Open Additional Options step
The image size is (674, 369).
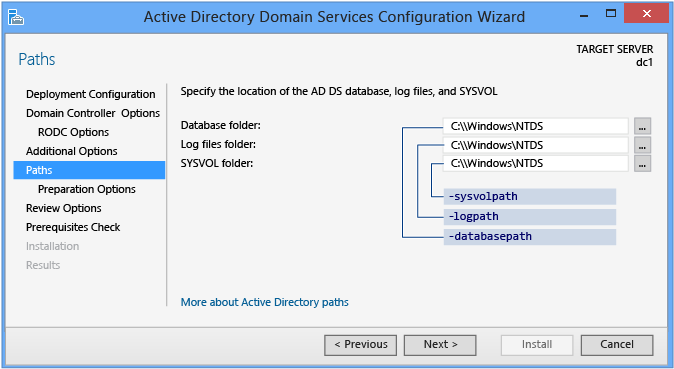[71, 151]
